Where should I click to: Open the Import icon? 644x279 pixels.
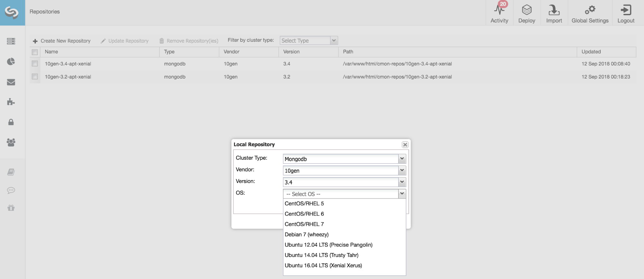pyautogui.click(x=554, y=10)
